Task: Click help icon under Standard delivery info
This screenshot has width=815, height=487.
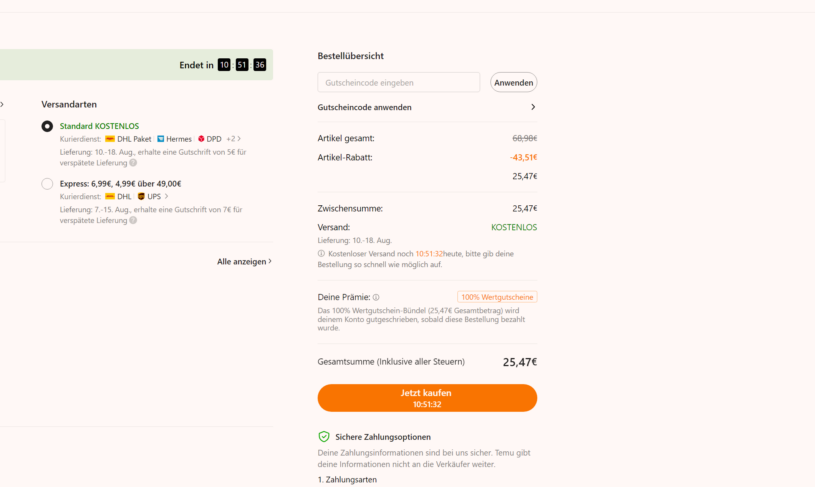Action: (133, 163)
